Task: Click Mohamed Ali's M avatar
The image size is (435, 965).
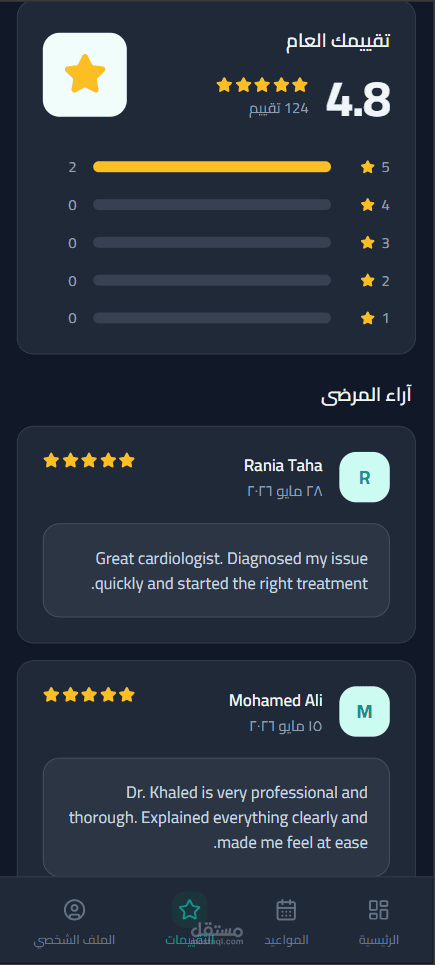Action: tap(365, 711)
